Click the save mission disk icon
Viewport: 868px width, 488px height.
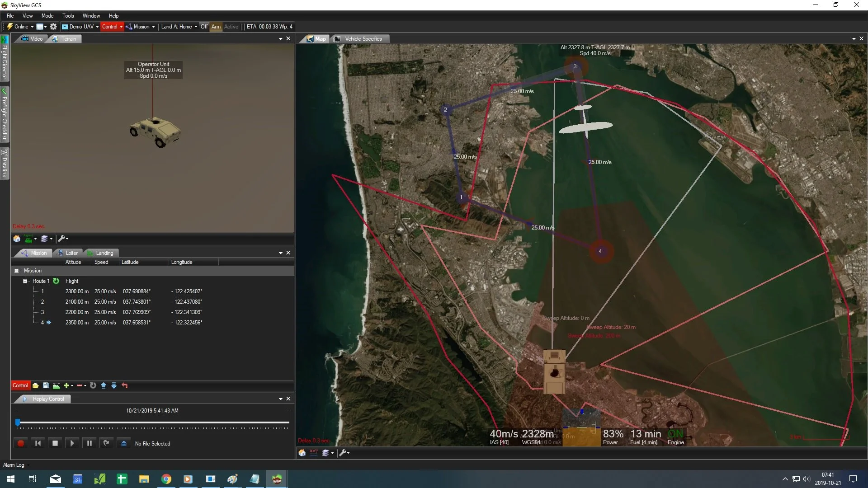pos(46,385)
